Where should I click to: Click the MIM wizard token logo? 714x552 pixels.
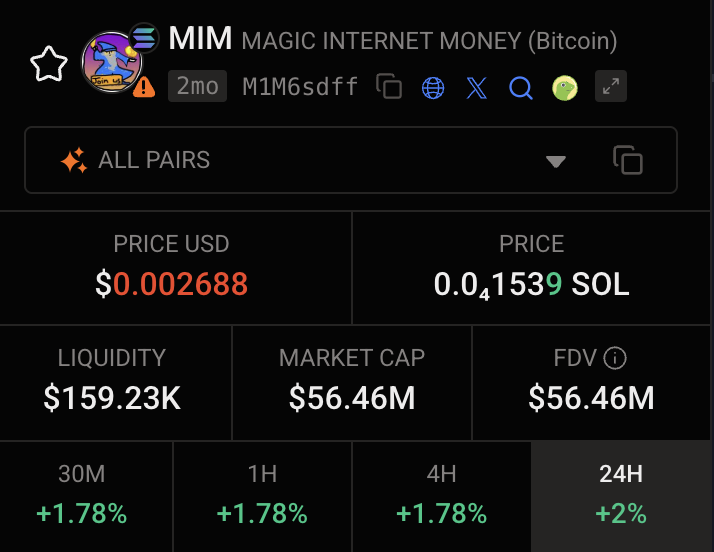tap(112, 62)
